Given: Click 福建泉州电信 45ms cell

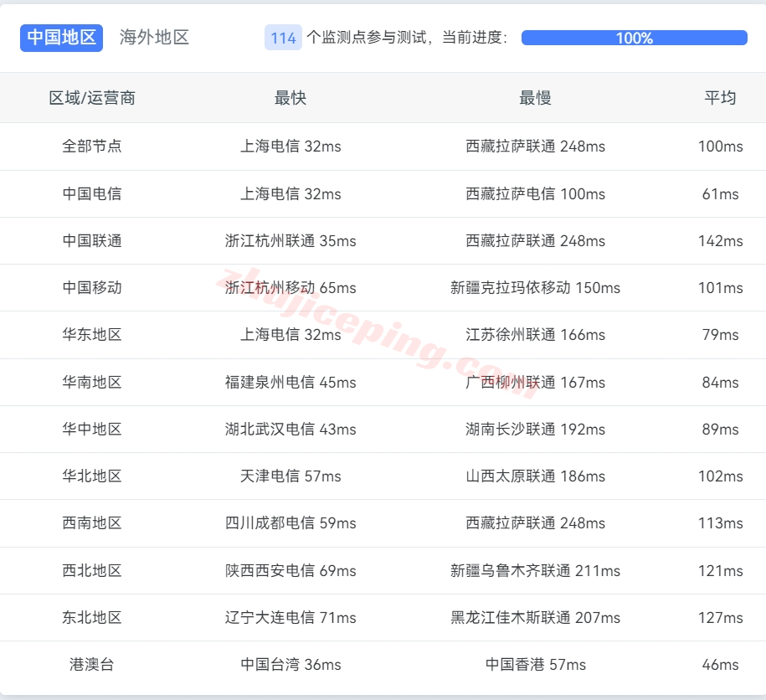Looking at the screenshot, I should pos(290,383).
